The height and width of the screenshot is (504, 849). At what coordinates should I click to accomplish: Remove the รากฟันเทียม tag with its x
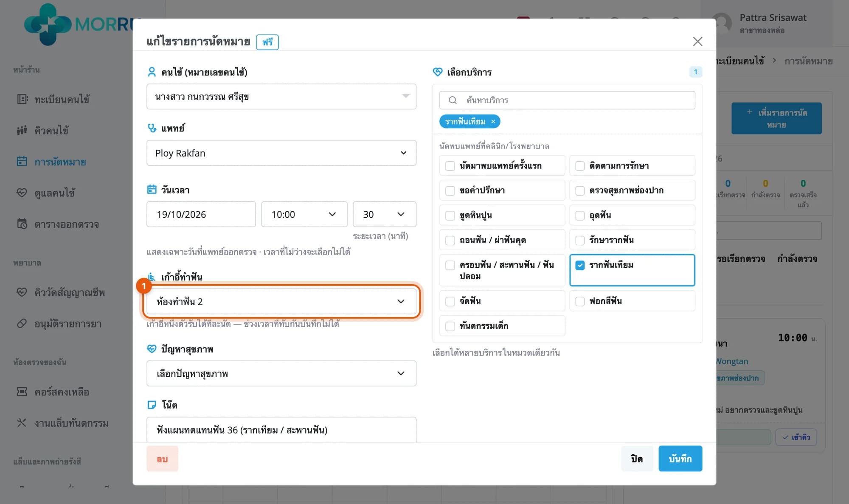click(493, 121)
